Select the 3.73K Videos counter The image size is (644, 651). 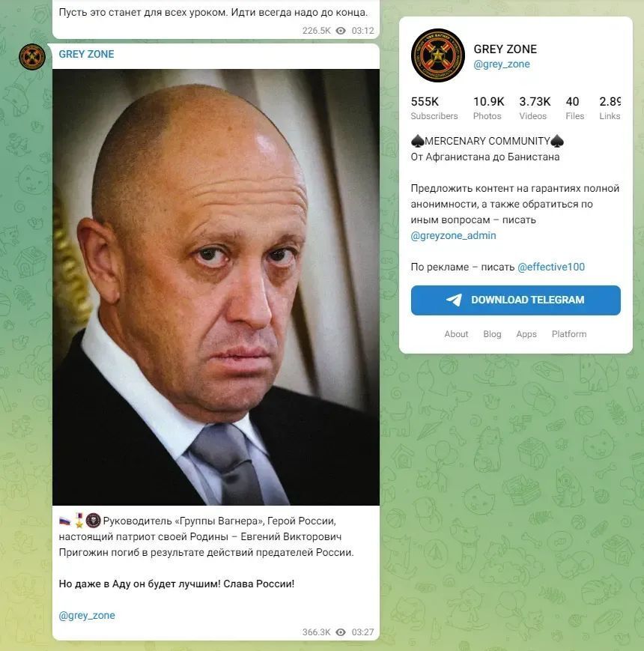tap(534, 108)
